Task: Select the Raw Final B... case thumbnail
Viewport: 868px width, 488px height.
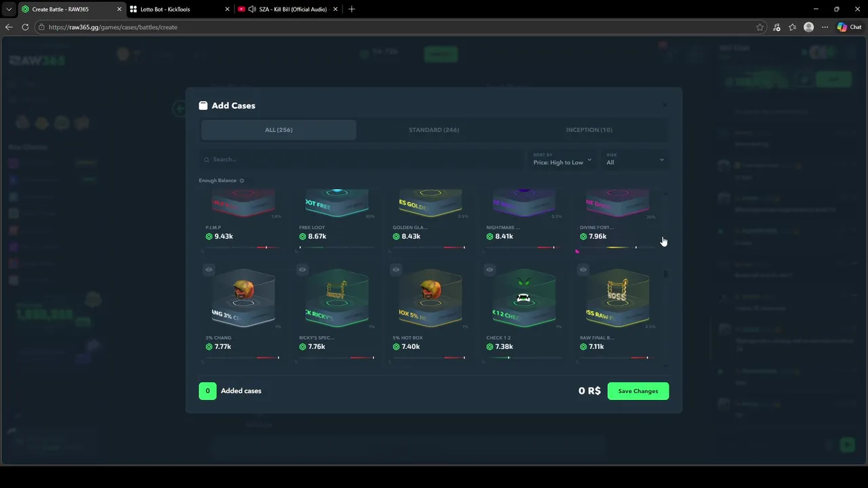Action: 617,298
